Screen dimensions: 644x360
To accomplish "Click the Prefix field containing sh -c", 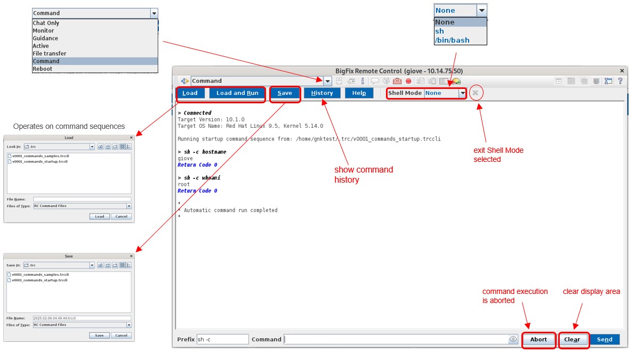I will (222, 339).
